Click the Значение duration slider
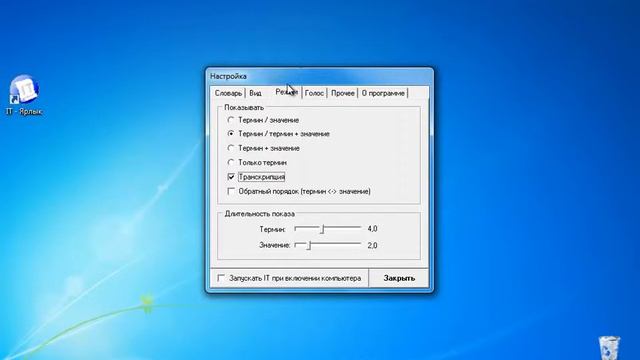Image resolution: width=640 pixels, height=360 pixels. (328, 245)
